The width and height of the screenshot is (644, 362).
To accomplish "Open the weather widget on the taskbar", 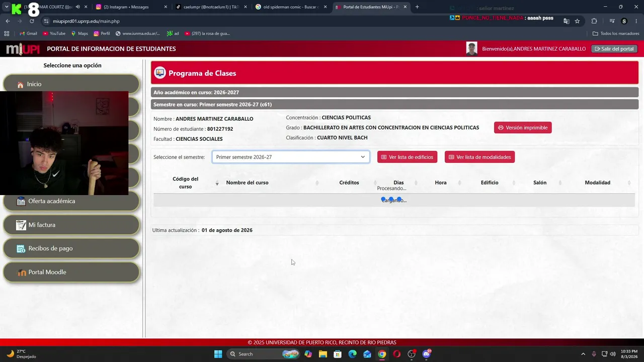I will [21, 354].
